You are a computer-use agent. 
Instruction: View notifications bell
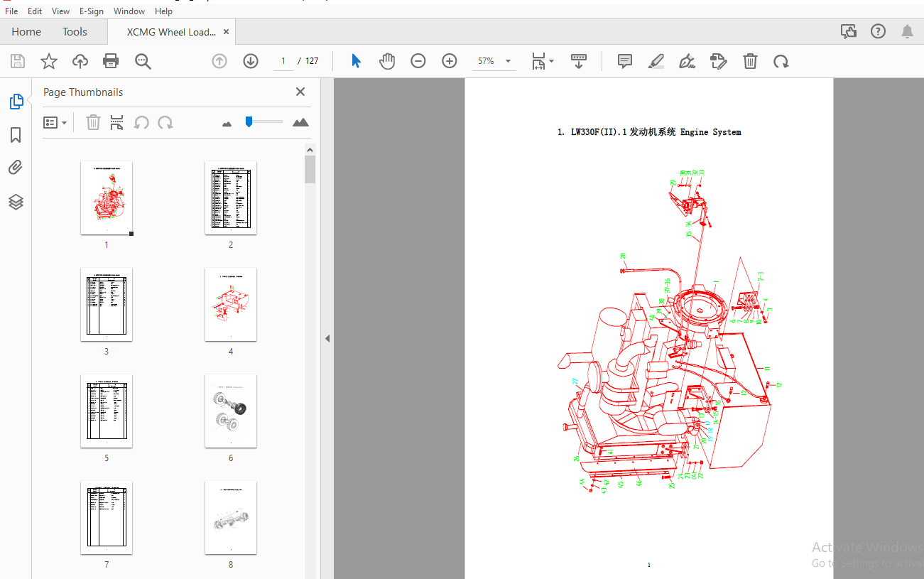(907, 31)
